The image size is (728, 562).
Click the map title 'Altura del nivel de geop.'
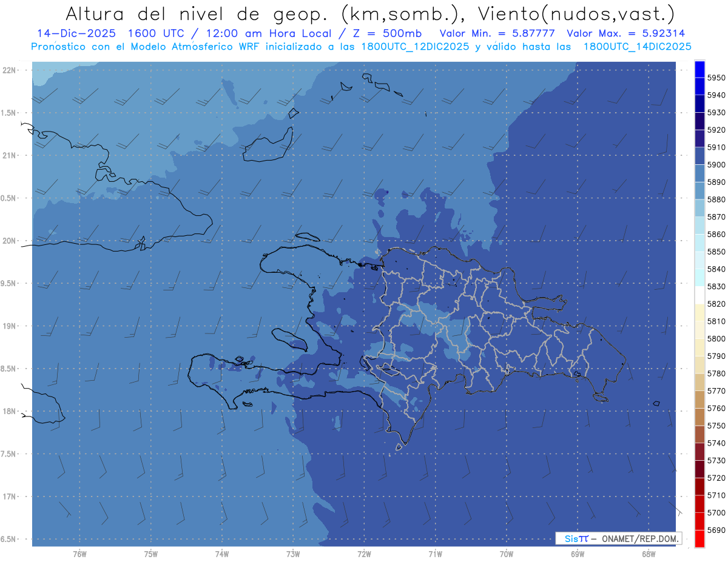click(x=198, y=13)
